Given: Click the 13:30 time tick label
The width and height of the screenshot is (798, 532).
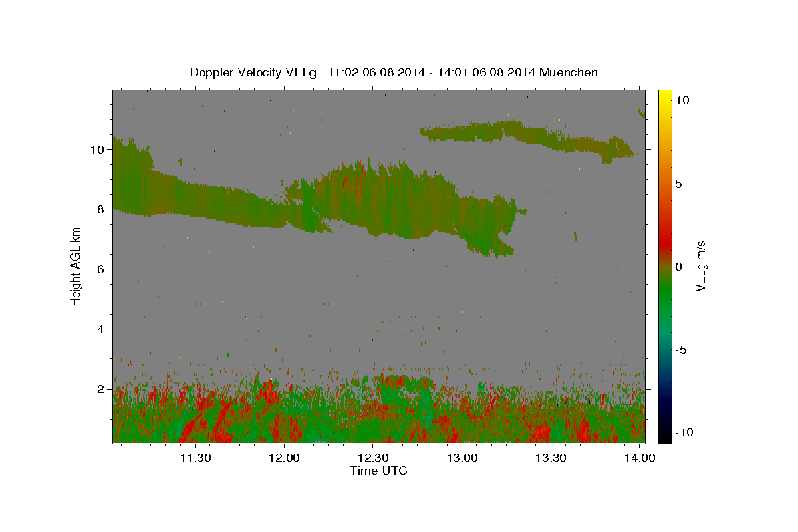Looking at the screenshot, I should pyautogui.click(x=551, y=458).
